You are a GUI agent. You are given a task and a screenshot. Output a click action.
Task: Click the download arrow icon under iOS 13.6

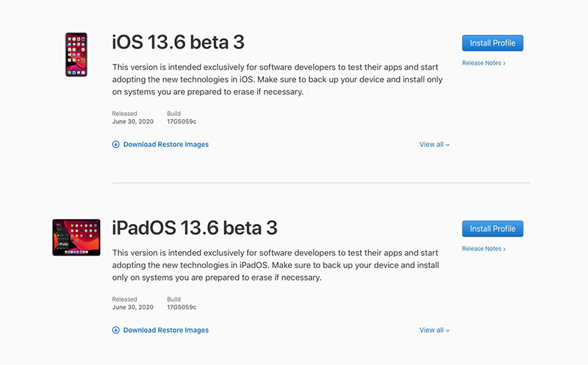point(115,145)
